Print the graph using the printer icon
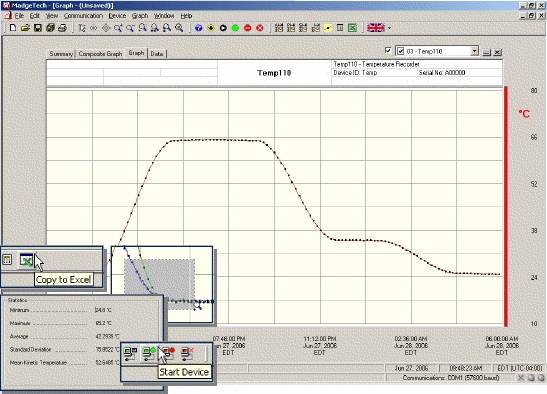 coord(62,28)
